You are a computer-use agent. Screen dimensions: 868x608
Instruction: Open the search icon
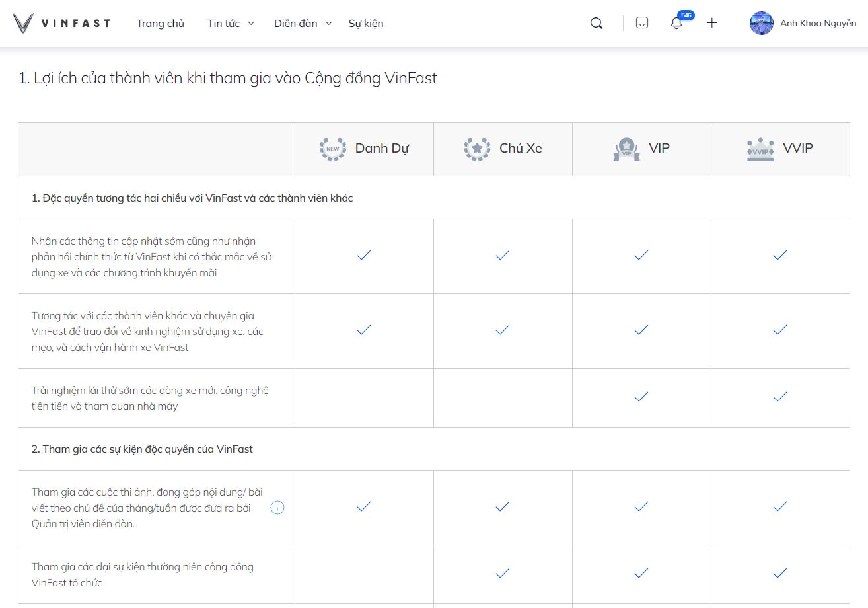[597, 23]
